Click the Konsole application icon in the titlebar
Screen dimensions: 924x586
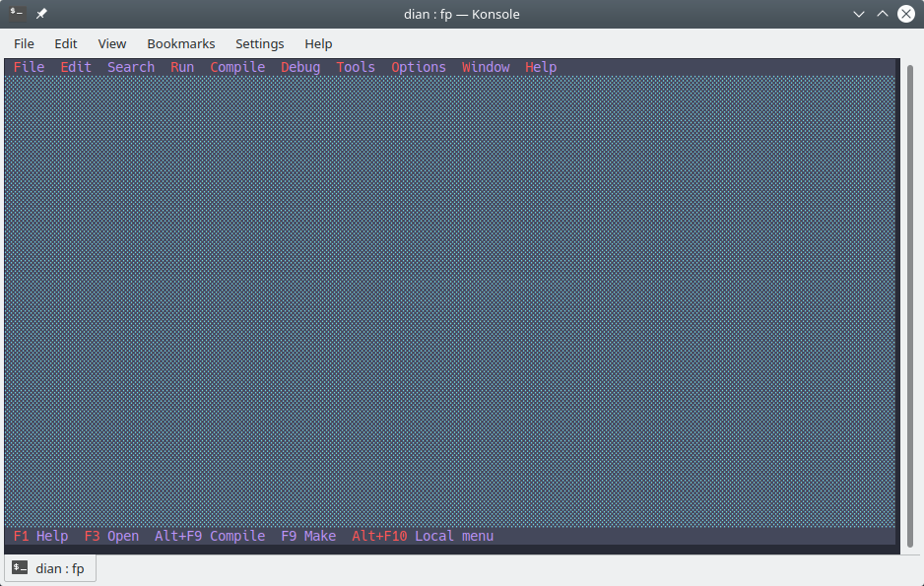pyautogui.click(x=16, y=14)
